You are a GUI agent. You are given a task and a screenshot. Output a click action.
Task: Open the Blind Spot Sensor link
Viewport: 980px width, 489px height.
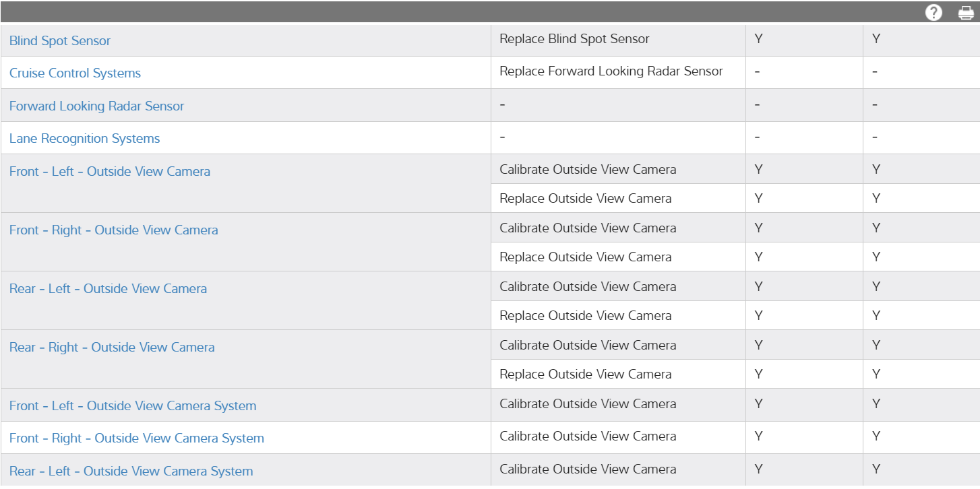click(60, 40)
